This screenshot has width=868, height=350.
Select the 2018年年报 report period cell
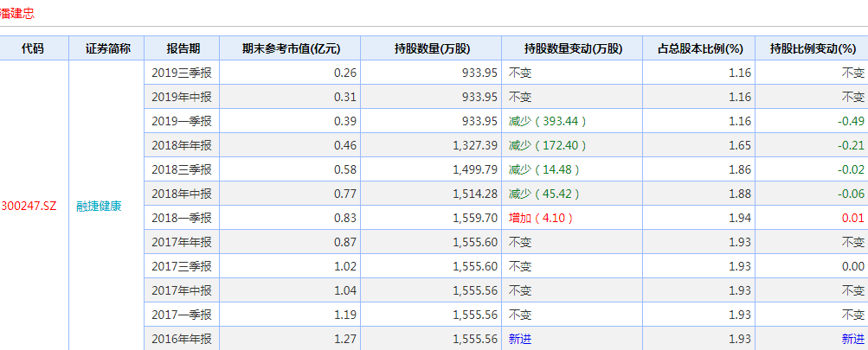coord(182,145)
